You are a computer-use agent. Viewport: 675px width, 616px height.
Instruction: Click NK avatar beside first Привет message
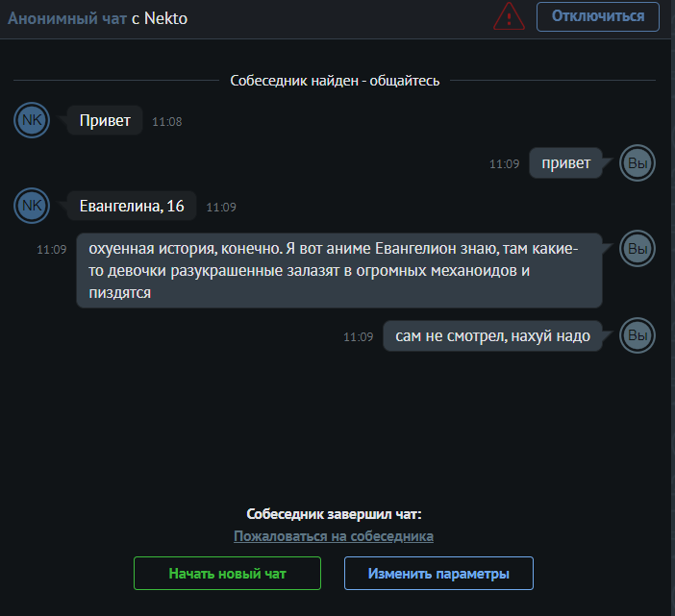[32, 121]
